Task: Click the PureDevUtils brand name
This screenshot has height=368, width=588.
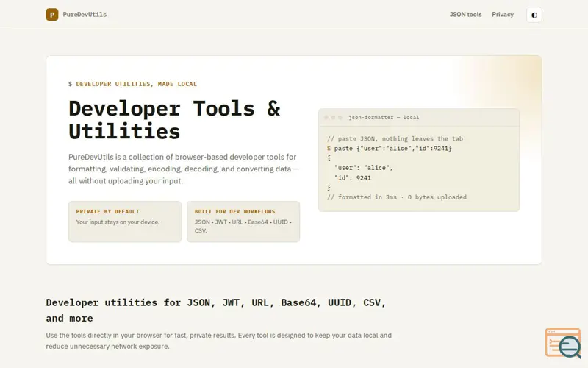Action: coord(85,15)
